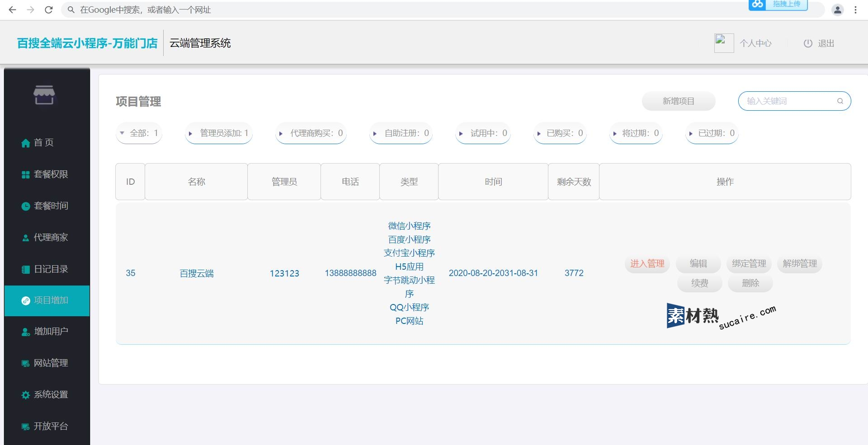The width and height of the screenshot is (868, 445).
Task: Click phone number 13888888888
Action: tap(350, 273)
